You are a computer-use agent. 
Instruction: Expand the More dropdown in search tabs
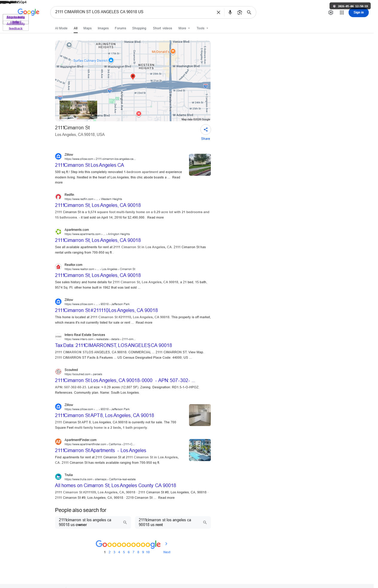[184, 28]
